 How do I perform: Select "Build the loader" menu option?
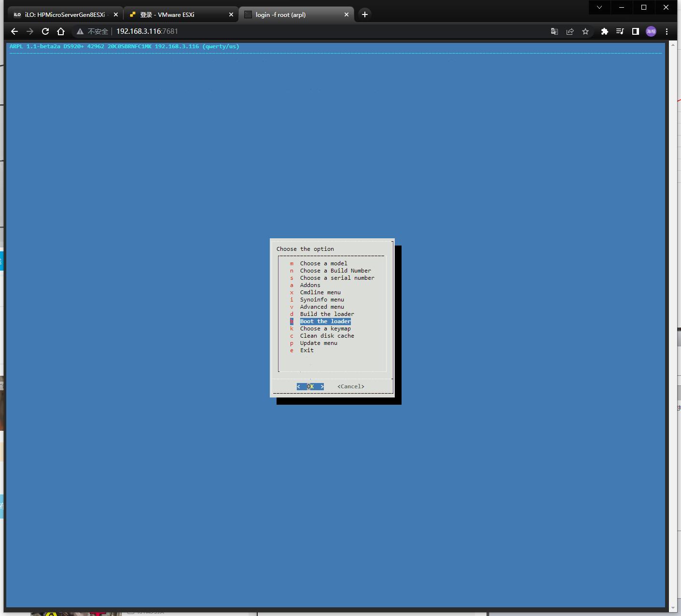click(327, 314)
